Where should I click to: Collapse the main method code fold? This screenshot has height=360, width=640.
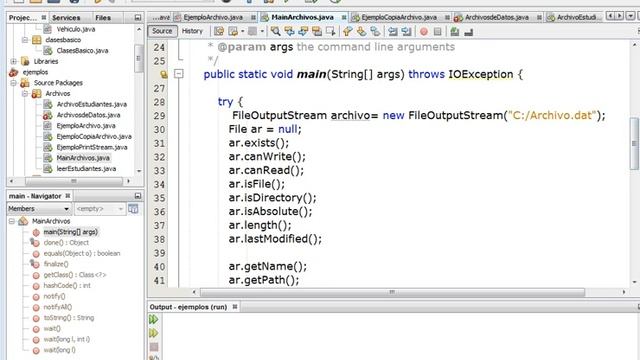179,74
